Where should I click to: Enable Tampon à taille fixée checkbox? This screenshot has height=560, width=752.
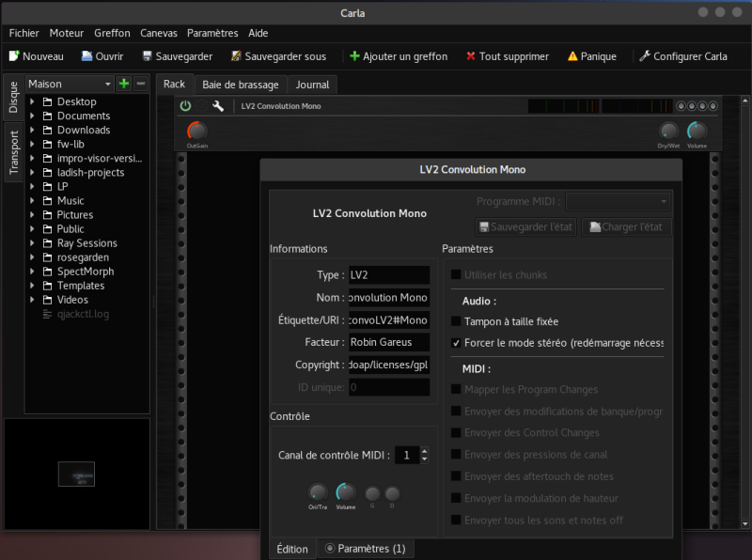[457, 321]
